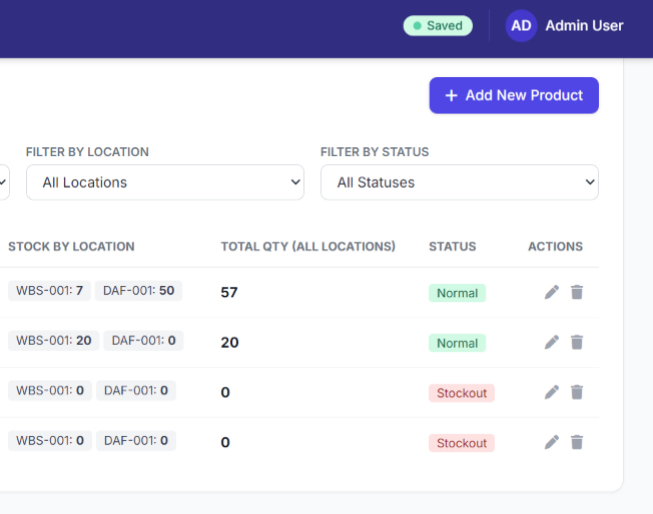Edit the product with total quantity 20
The height and width of the screenshot is (514, 653).
(x=552, y=342)
